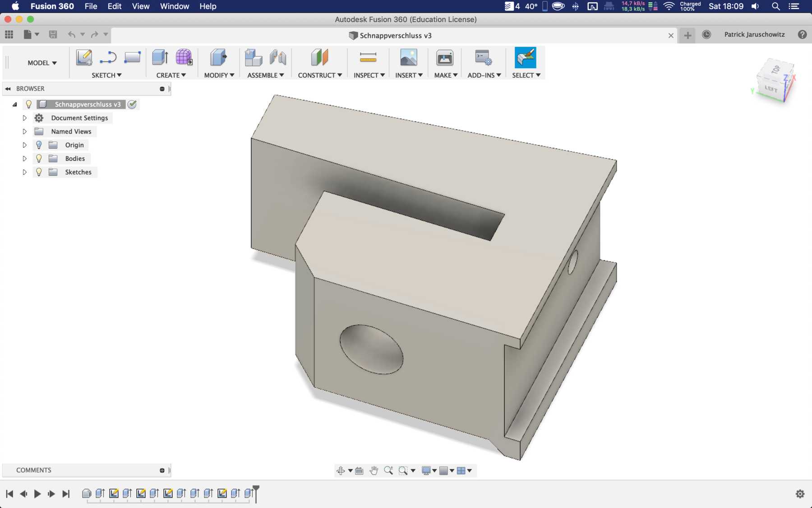This screenshot has height=508, width=812.
Task: Choose the Rectangle sketch tool
Action: click(x=132, y=58)
